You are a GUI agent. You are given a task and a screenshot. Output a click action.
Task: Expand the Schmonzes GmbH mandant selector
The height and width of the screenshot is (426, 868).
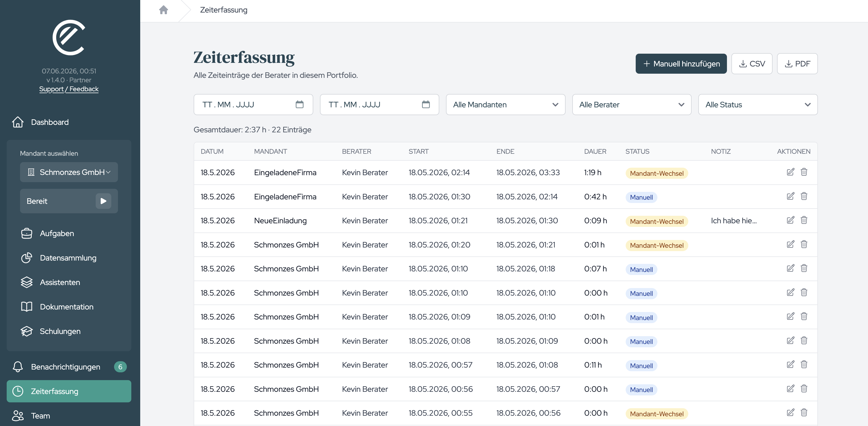(69, 172)
